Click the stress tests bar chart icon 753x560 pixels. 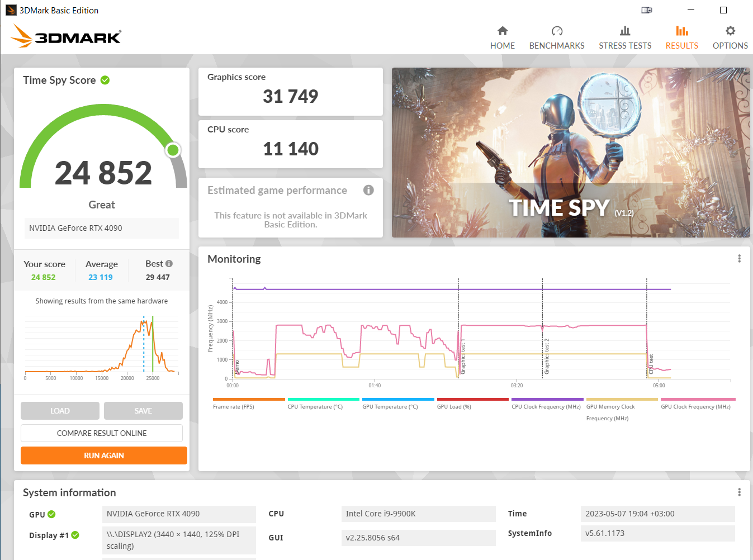[625, 31]
